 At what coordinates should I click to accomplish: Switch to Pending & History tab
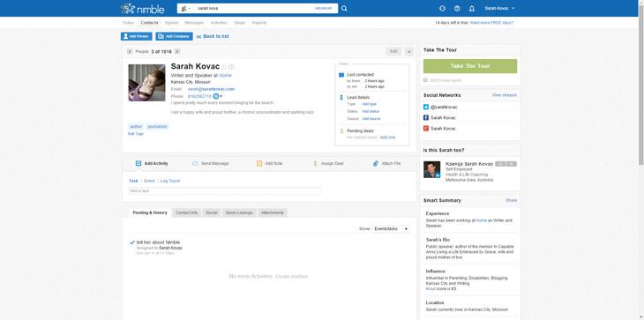point(150,213)
